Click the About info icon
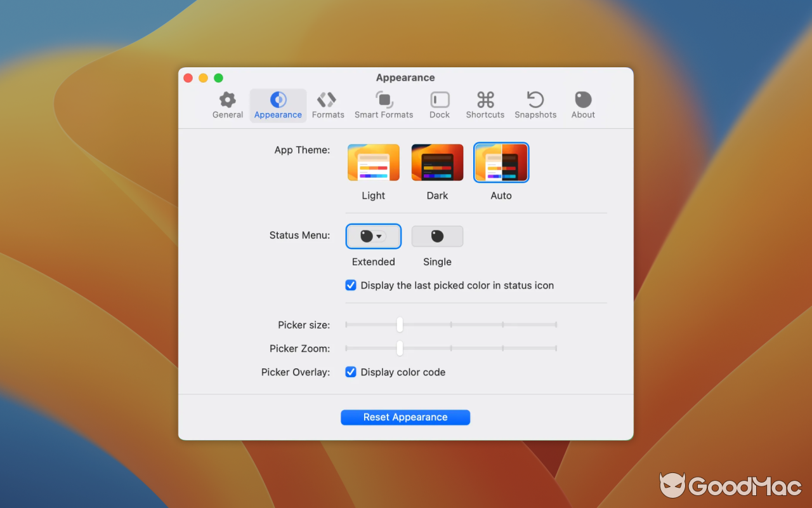This screenshot has width=812, height=508. point(582,99)
